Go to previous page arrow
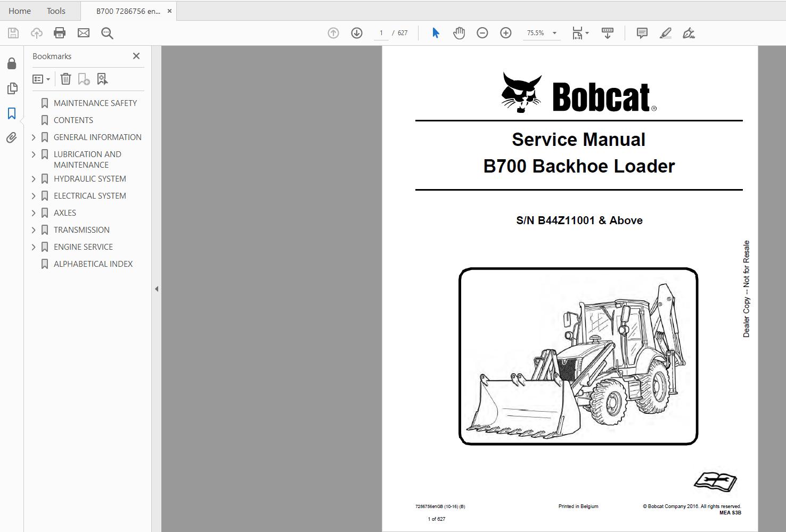Screen dimensions: 786x532 point(333,33)
